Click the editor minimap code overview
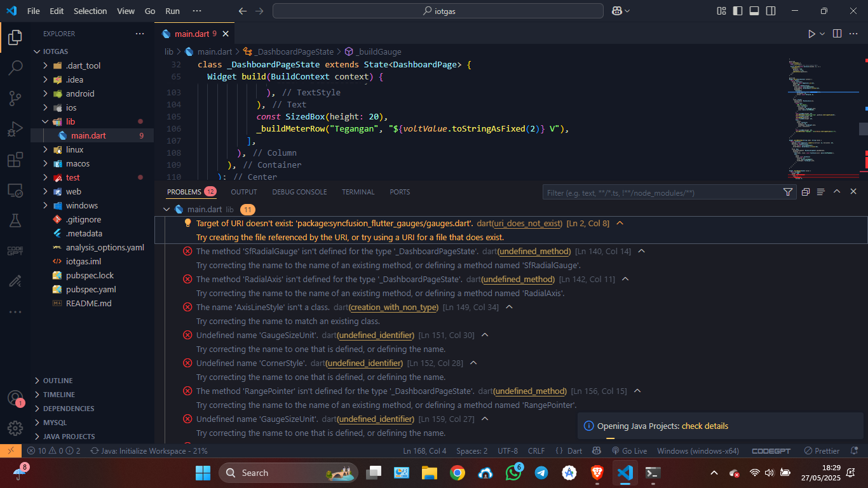This screenshot has width=868, height=488. (x=823, y=118)
